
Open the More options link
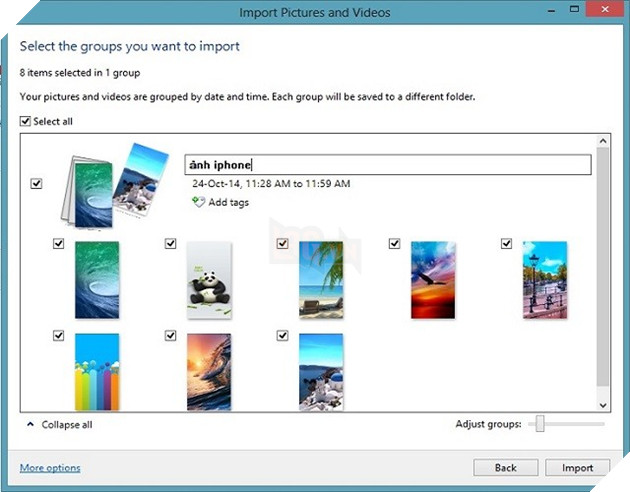point(50,468)
